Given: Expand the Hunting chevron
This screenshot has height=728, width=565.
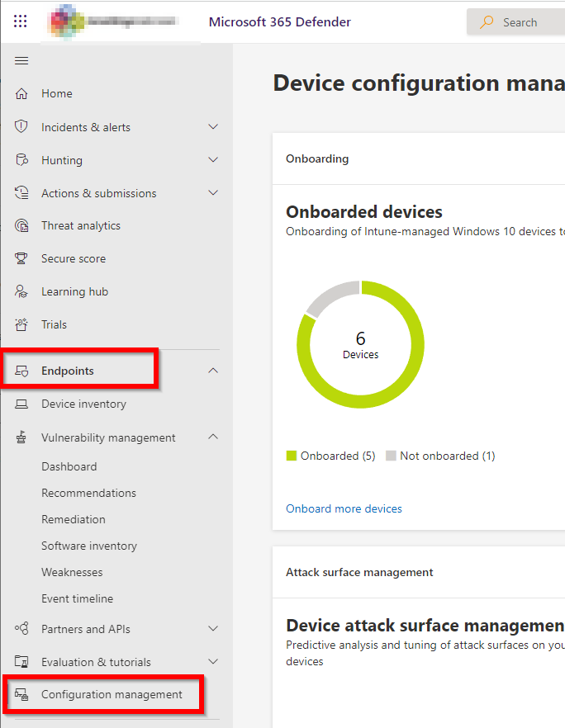Looking at the screenshot, I should click(x=213, y=160).
